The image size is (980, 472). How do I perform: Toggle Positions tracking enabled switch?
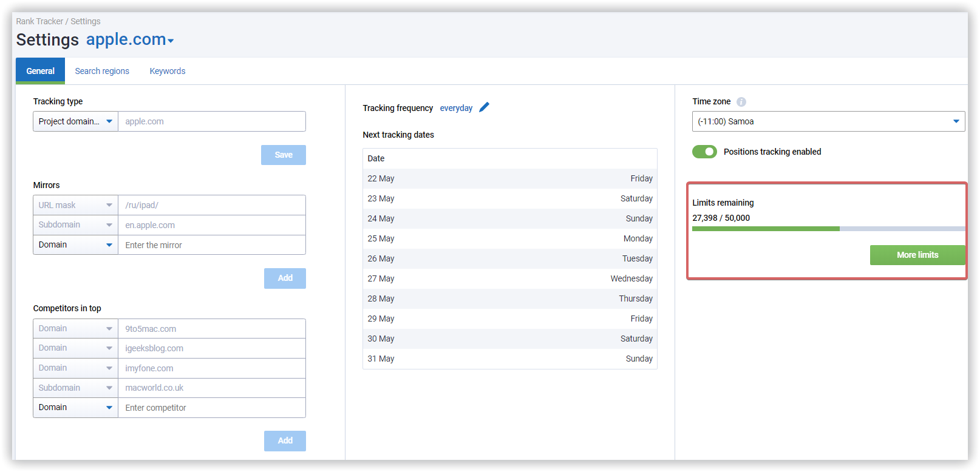tap(704, 152)
